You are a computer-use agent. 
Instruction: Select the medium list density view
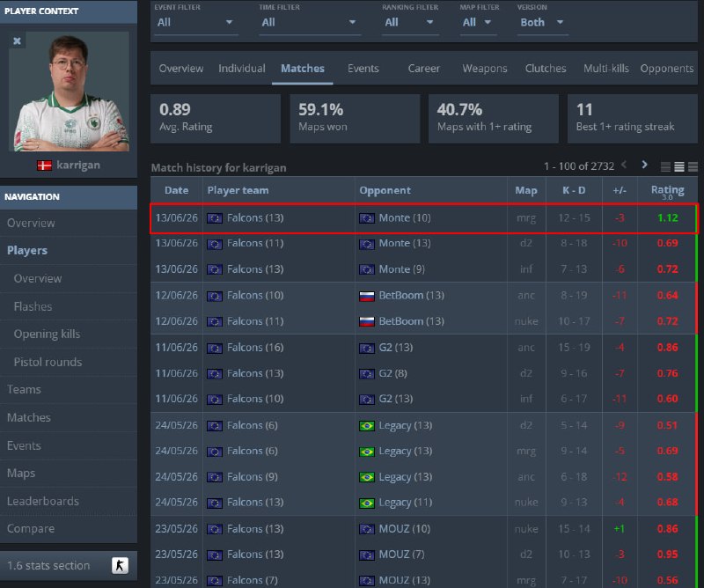679,167
